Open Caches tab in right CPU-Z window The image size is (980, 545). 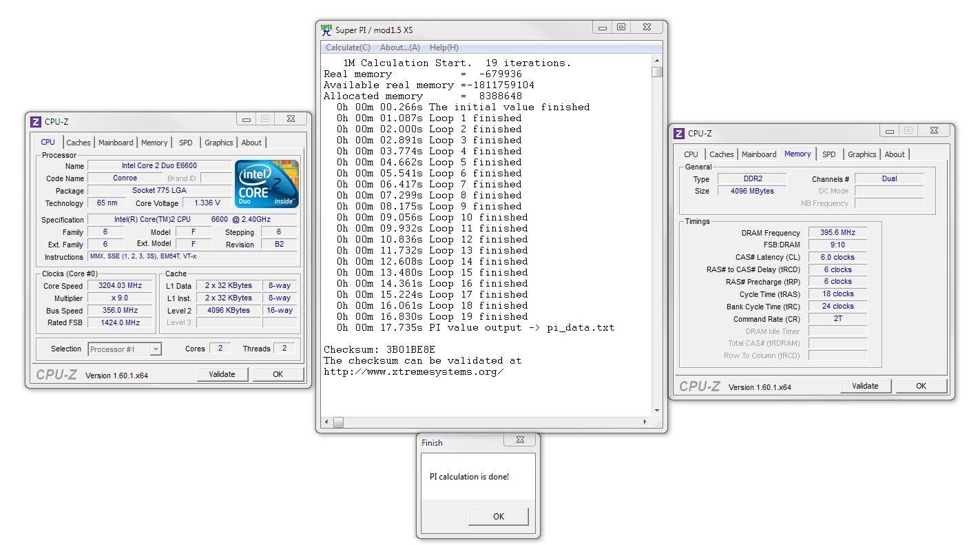[722, 154]
